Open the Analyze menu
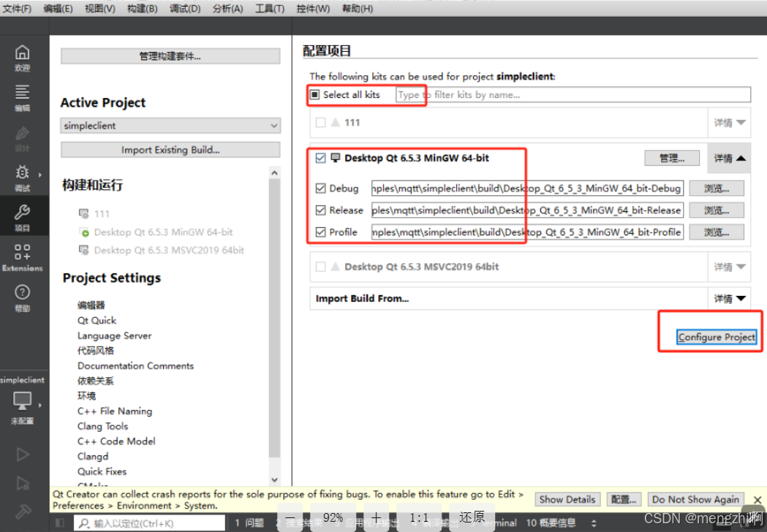The width and height of the screenshot is (767, 532). pyautogui.click(x=228, y=9)
